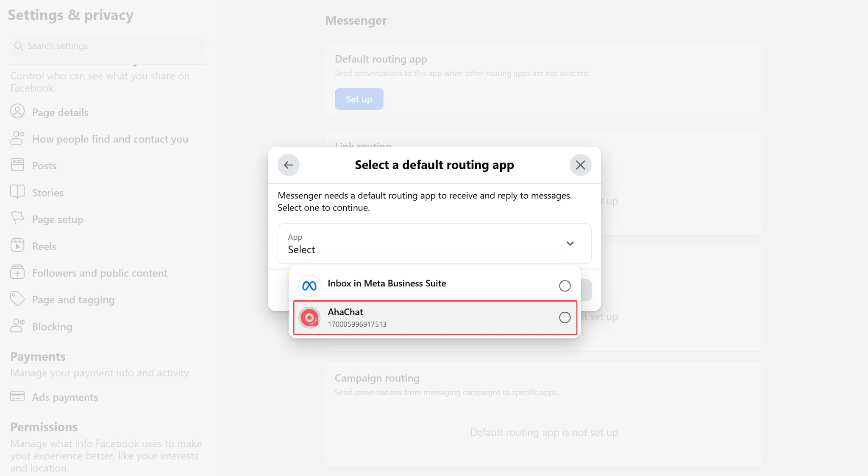The height and width of the screenshot is (476, 868).
Task: Open Stories settings
Action: click(47, 193)
